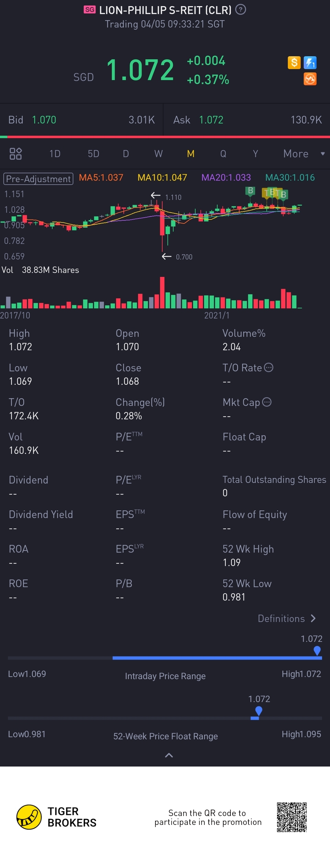Switch to the 1D chart tab
330x868 pixels.
click(x=55, y=154)
